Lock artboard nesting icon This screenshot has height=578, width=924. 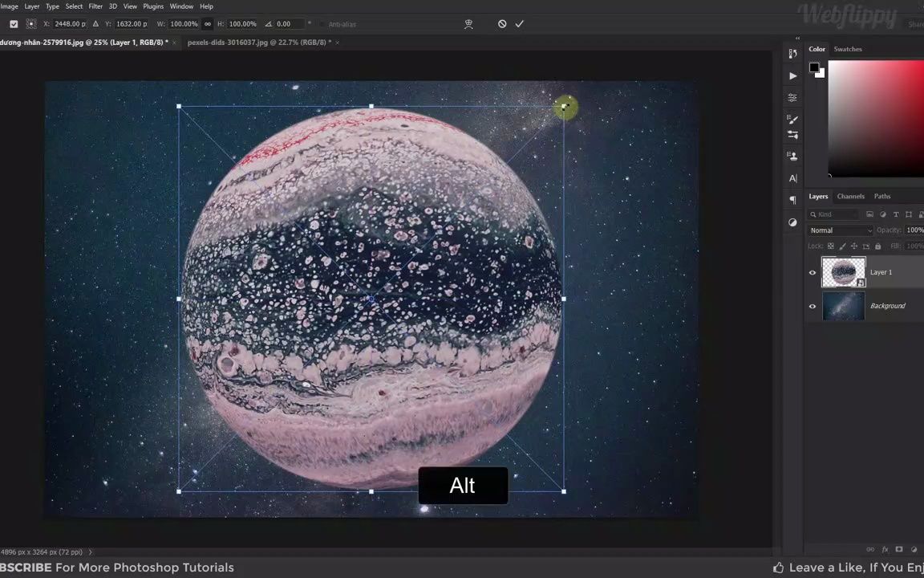[x=866, y=246]
